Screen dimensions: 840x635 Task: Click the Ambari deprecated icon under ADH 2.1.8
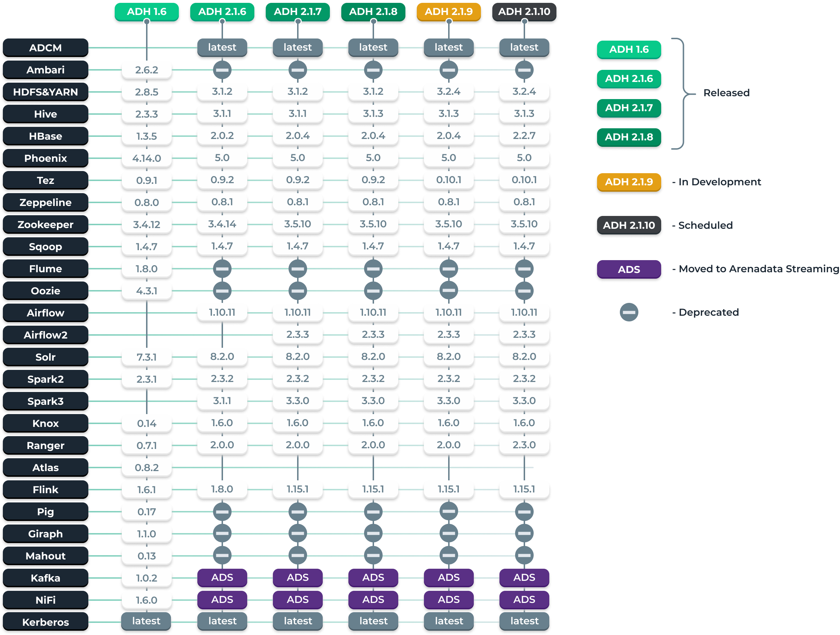373,70
